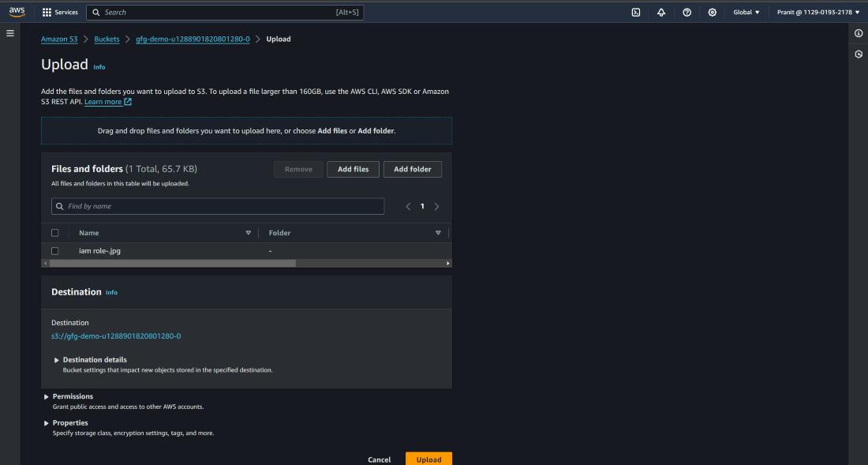Click Info link next to Upload heading
This screenshot has height=465, width=868.
[x=99, y=67]
